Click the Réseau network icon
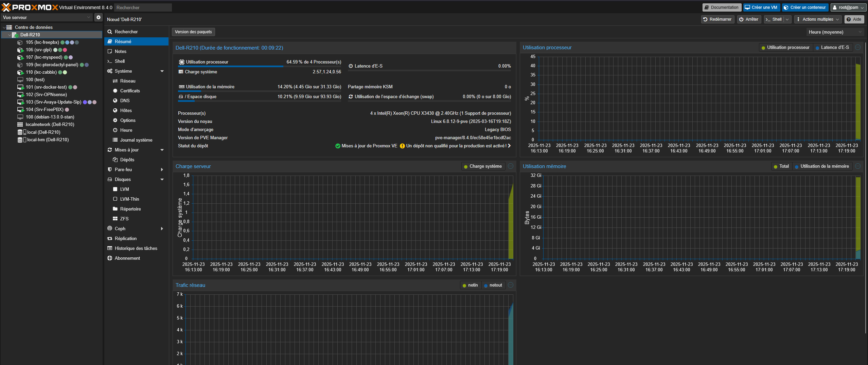 (115, 81)
